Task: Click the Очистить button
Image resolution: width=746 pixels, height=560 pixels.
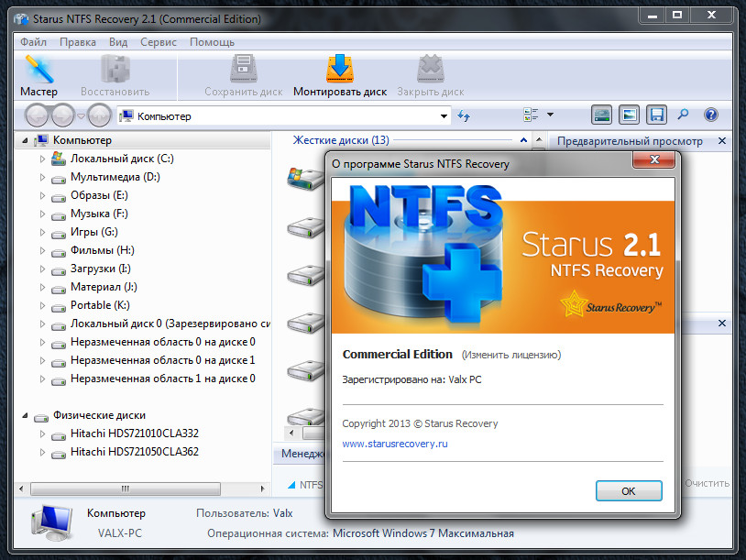Action: 707,483
